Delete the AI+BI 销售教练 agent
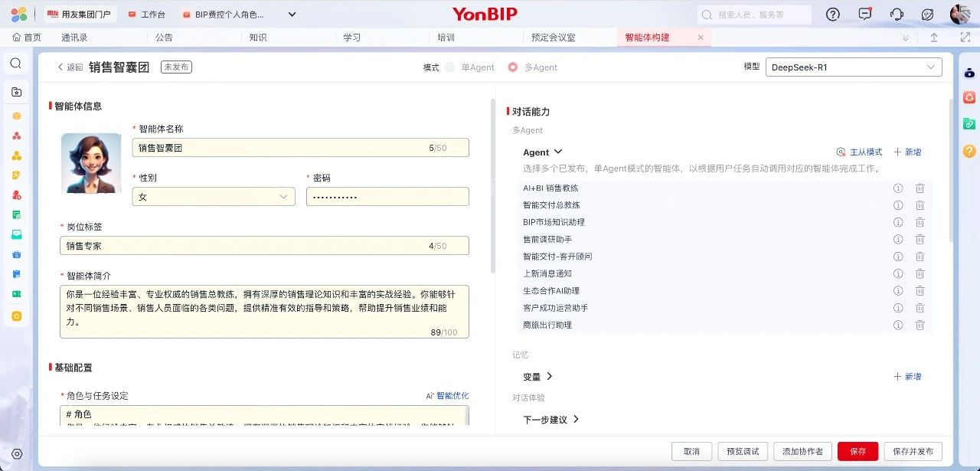This screenshot has height=471, width=980. click(x=920, y=188)
